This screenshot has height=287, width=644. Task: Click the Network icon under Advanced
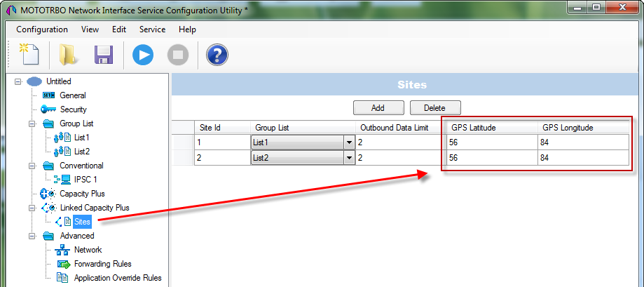point(62,250)
